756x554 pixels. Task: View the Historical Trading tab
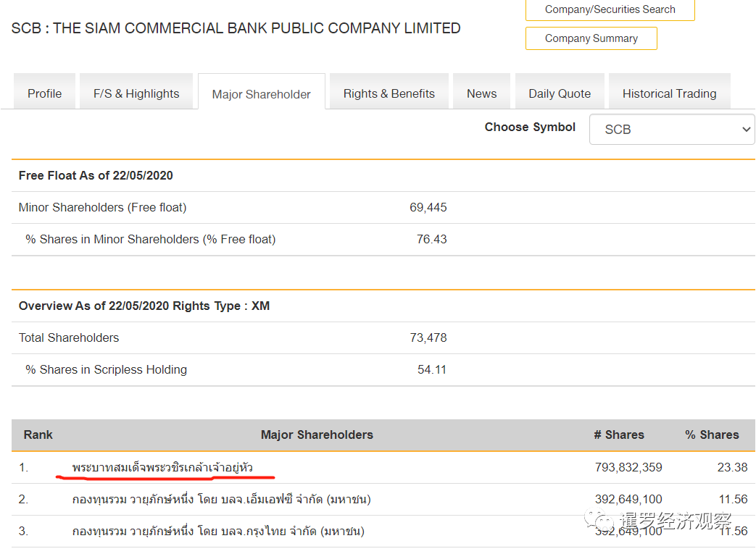click(669, 93)
